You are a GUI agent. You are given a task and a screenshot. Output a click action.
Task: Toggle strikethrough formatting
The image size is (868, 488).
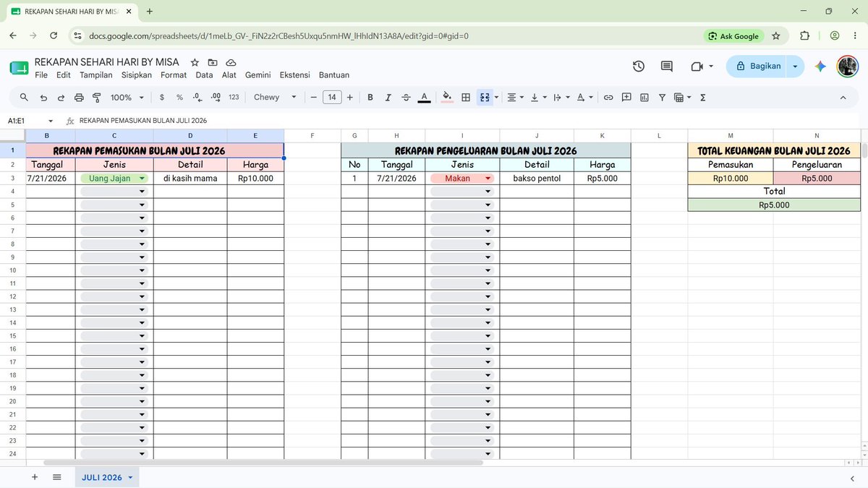(406, 97)
